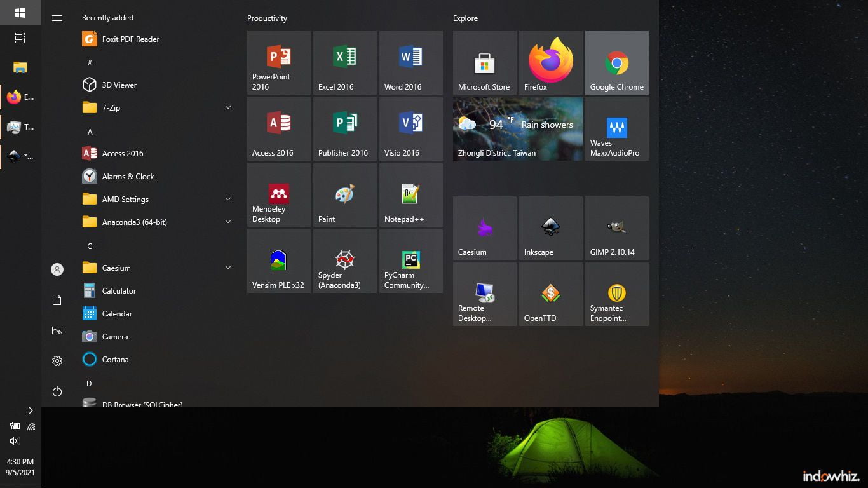Open the Word 2016 tile
Viewport: 868px width, 488px height.
click(x=411, y=63)
